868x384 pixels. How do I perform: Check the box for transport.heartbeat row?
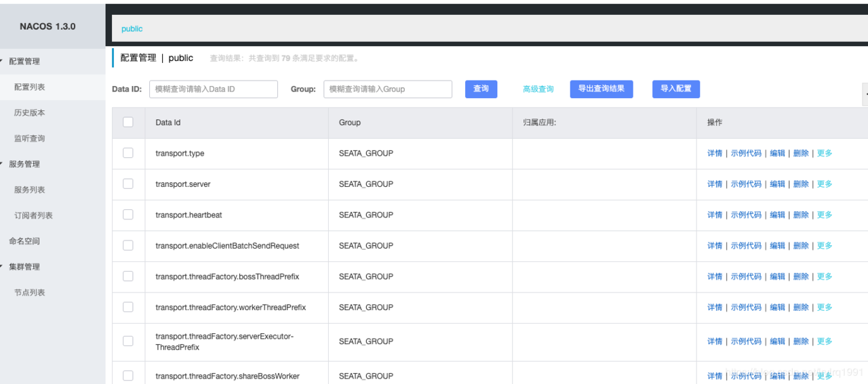[128, 215]
